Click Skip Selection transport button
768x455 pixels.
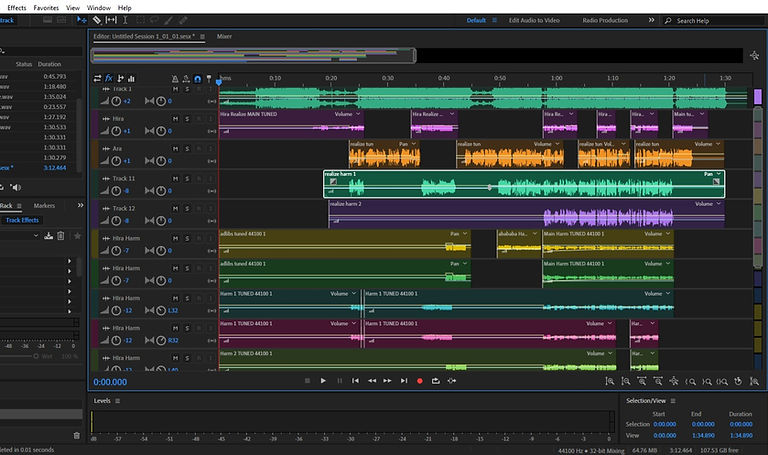tap(452, 381)
